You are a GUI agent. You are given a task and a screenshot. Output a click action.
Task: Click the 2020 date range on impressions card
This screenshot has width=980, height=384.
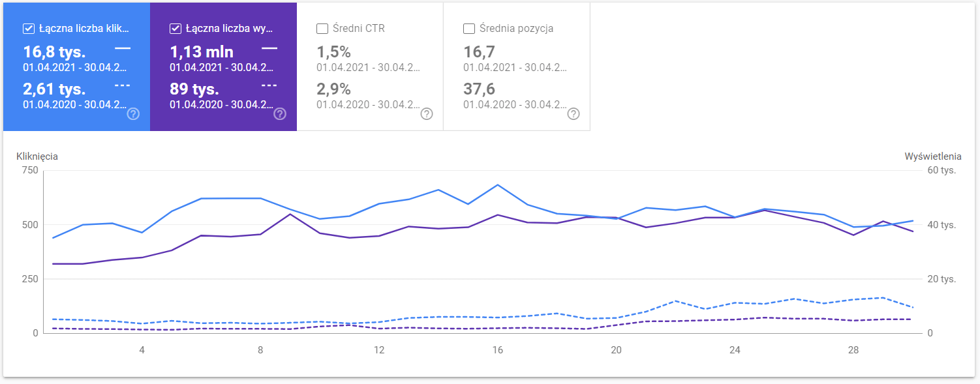click(x=222, y=104)
